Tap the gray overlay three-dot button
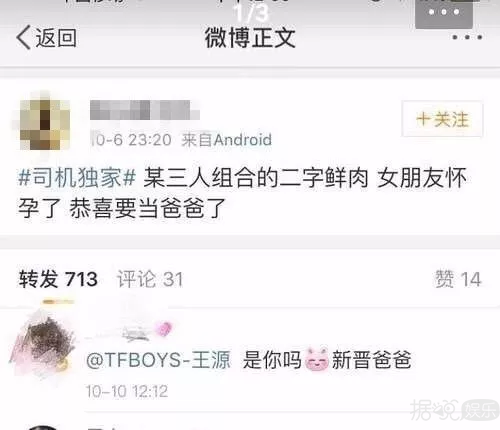This screenshot has height=430, width=500. [444, 13]
